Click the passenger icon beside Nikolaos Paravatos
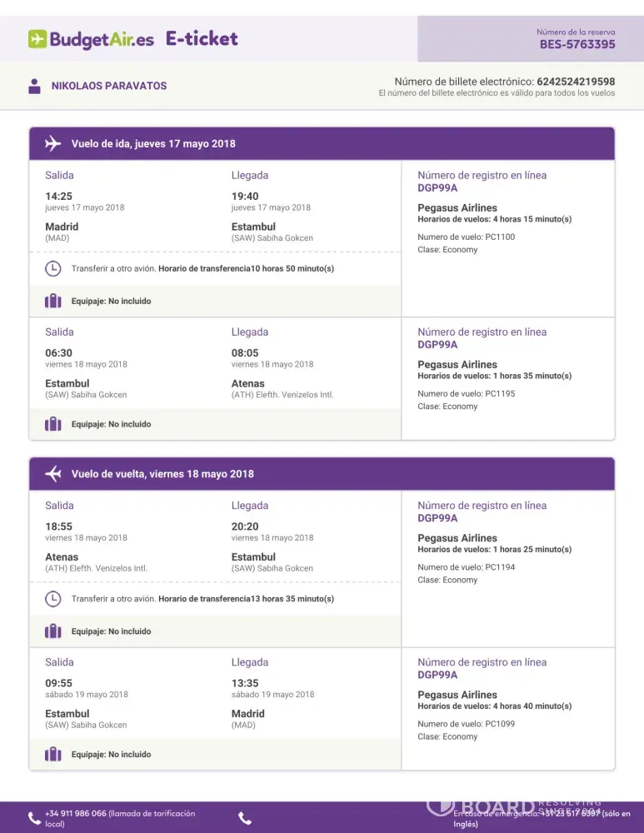 (x=34, y=86)
